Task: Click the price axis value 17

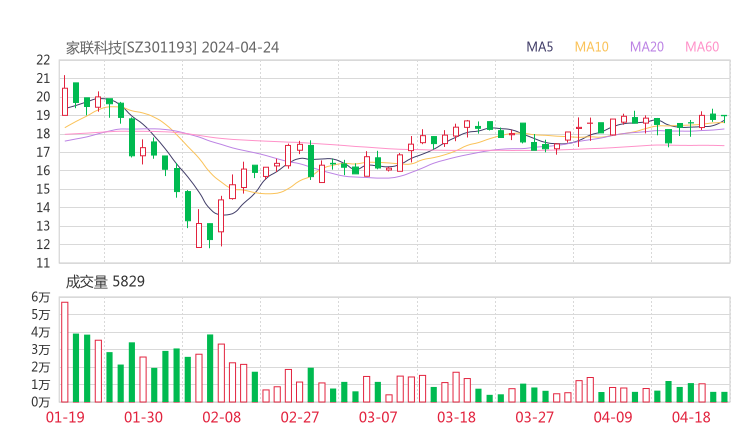Action: [x=43, y=152]
